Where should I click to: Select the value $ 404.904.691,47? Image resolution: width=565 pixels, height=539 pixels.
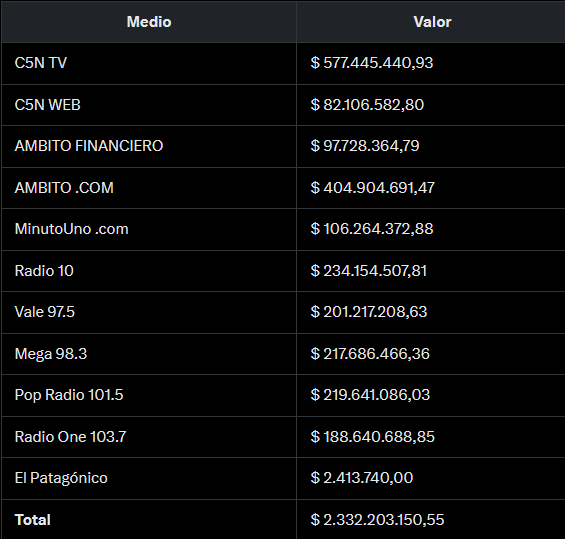[x=373, y=188]
